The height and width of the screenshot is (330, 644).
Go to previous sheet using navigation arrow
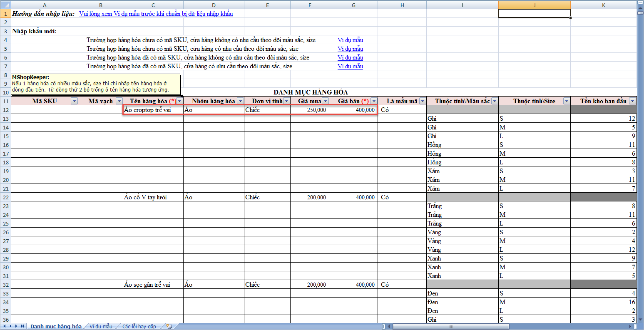tap(11, 326)
